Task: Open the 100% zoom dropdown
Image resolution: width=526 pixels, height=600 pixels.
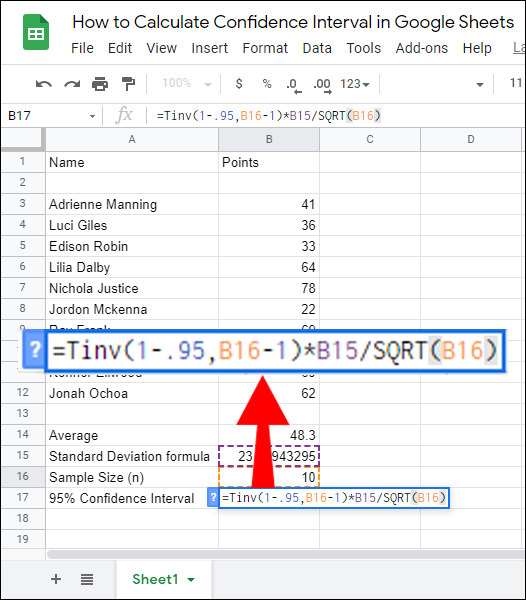Action: point(187,83)
